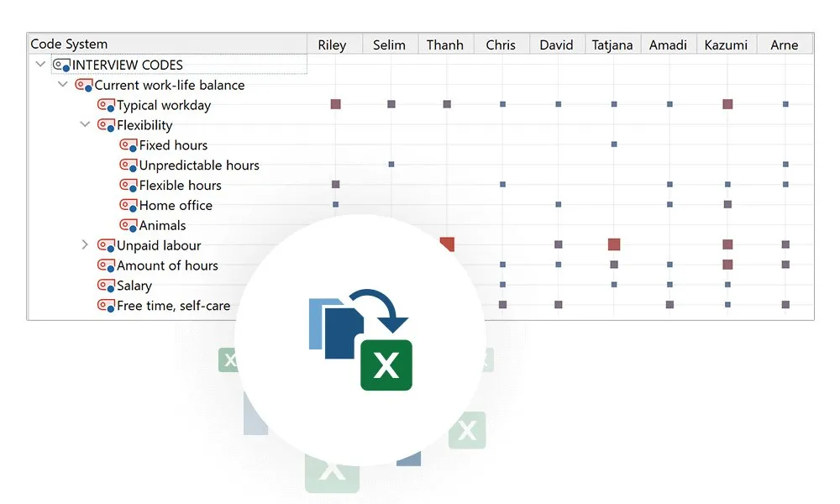This screenshot has width=840, height=504.
Task: Collapse the Flexibility code group
Action: pyautogui.click(x=85, y=124)
